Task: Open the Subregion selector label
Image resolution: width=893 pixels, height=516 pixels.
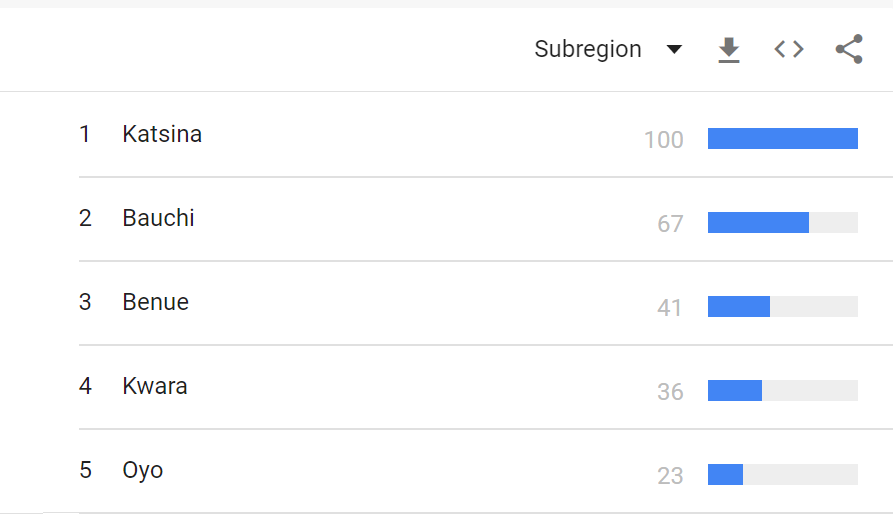Action: tap(588, 49)
